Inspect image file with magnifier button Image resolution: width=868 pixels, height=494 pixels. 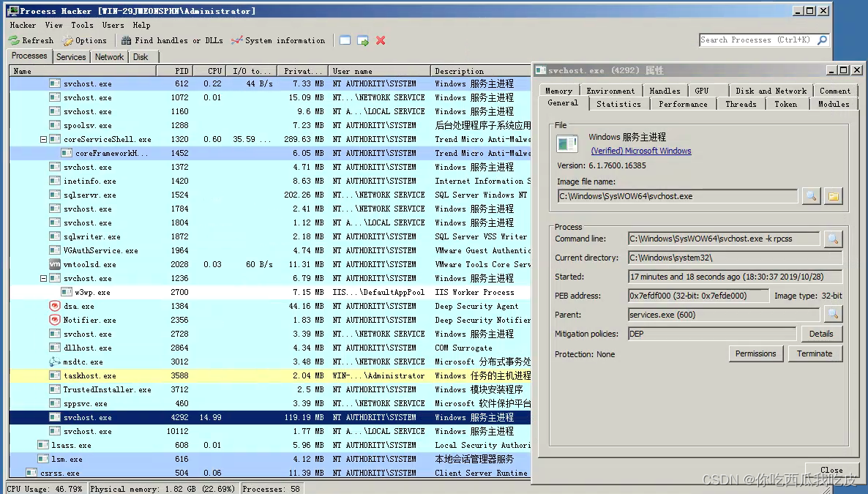coord(811,196)
